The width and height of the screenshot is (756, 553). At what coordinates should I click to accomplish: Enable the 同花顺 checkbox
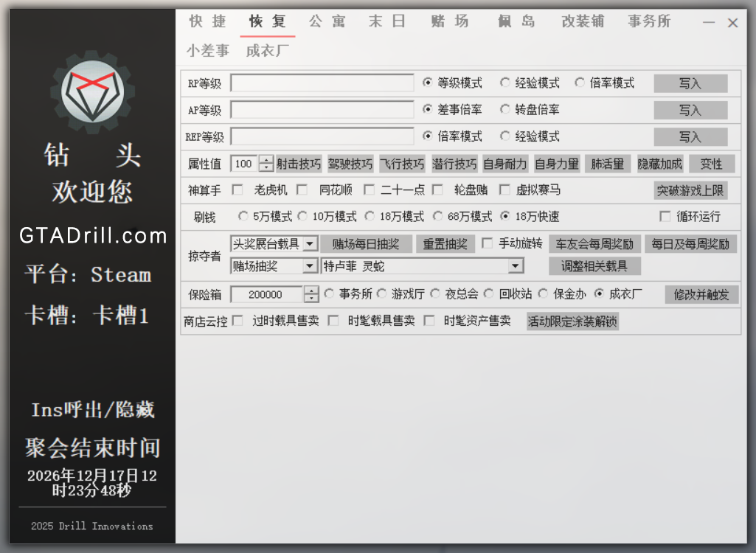pos(302,190)
